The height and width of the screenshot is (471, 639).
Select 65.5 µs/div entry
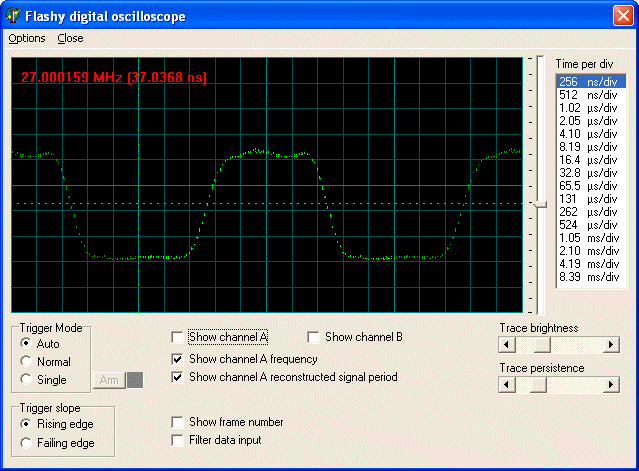coord(591,186)
